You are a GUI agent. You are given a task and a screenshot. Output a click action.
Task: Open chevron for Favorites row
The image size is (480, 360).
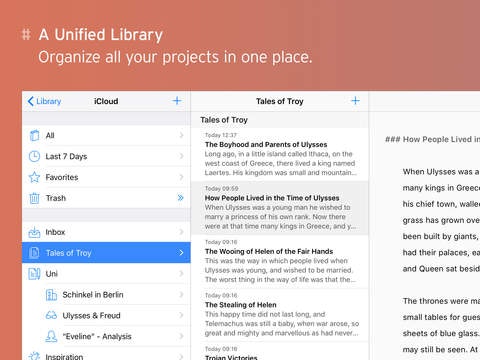pyautogui.click(x=181, y=177)
